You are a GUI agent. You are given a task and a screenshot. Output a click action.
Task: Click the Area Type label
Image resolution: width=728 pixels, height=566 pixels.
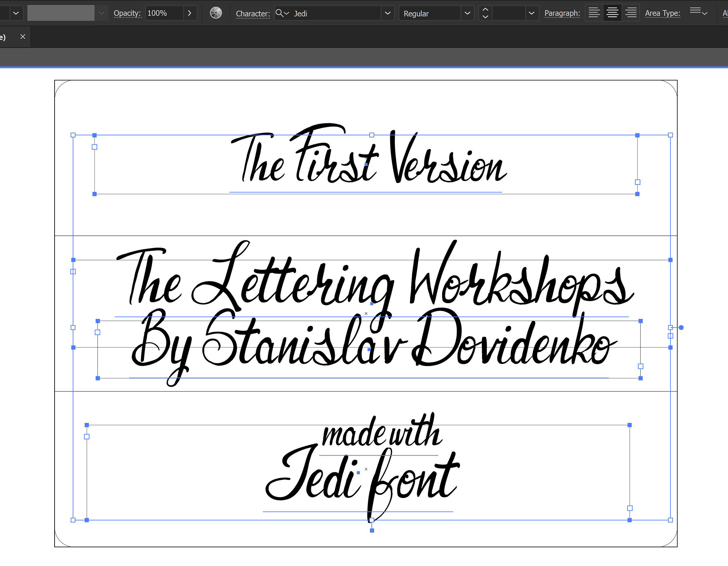(x=662, y=13)
